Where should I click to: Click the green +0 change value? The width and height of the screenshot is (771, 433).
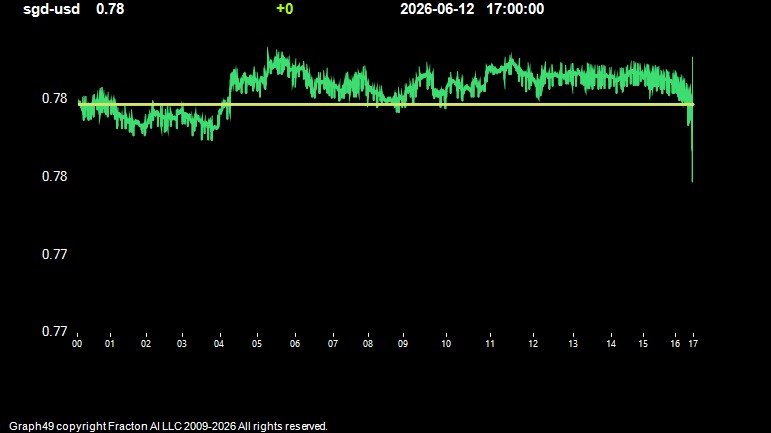285,9
